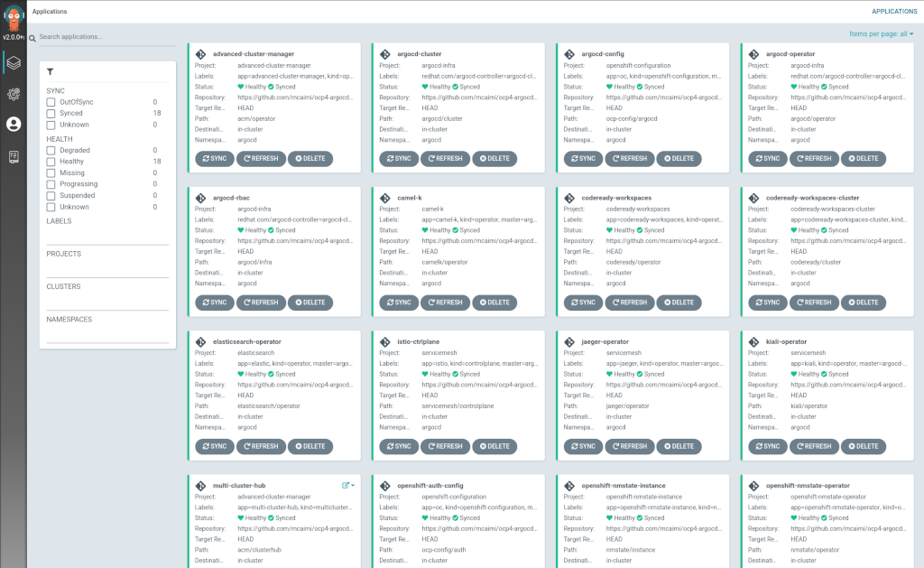Enable the Suspended health filter
This screenshot has height=568, width=924.
point(51,196)
